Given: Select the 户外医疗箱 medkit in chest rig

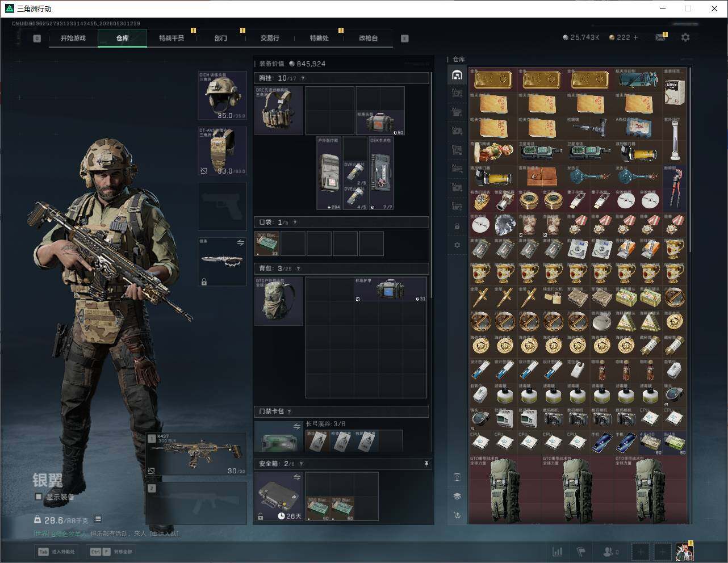Looking at the screenshot, I should (329, 173).
